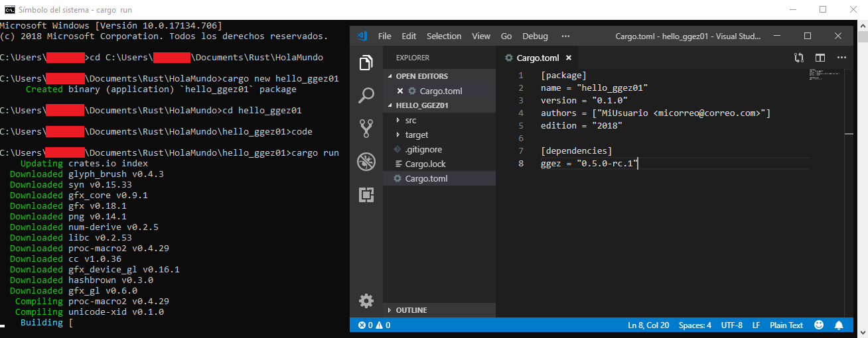Open the Debug menu in VS Code

pos(536,36)
